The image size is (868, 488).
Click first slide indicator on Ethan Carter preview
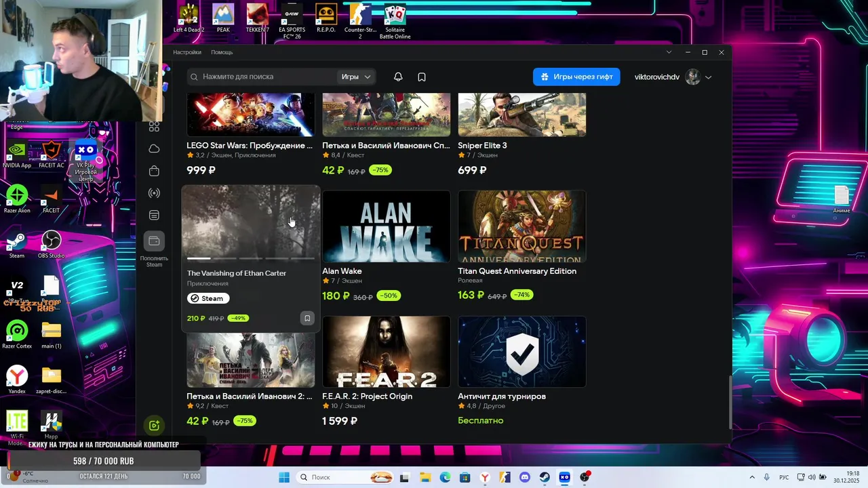(199, 258)
